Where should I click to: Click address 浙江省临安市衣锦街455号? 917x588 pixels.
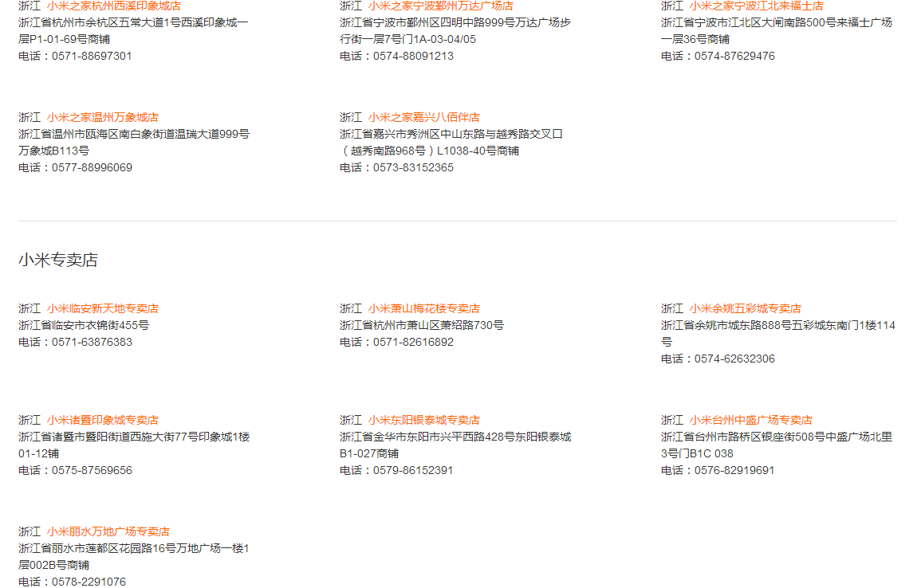(x=84, y=326)
